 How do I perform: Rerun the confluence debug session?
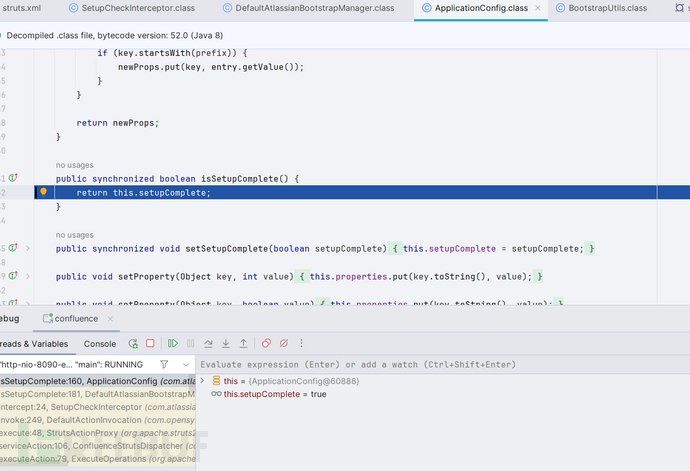click(133, 343)
